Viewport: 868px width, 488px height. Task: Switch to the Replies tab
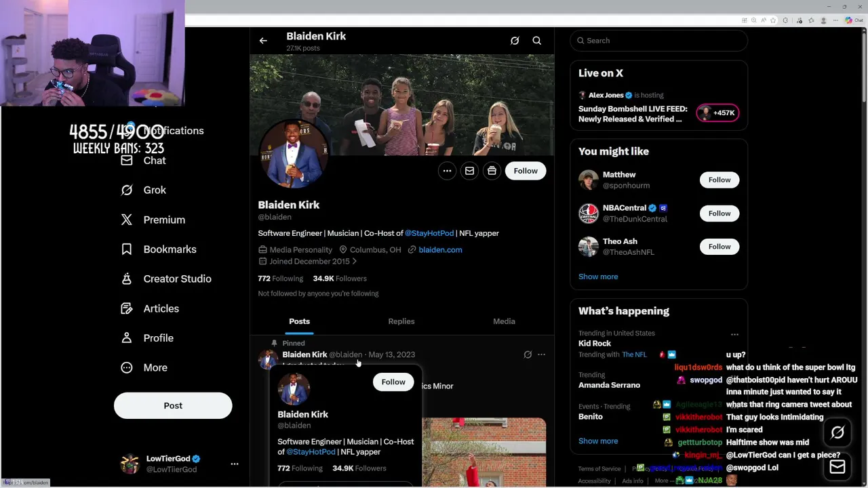[x=401, y=321]
